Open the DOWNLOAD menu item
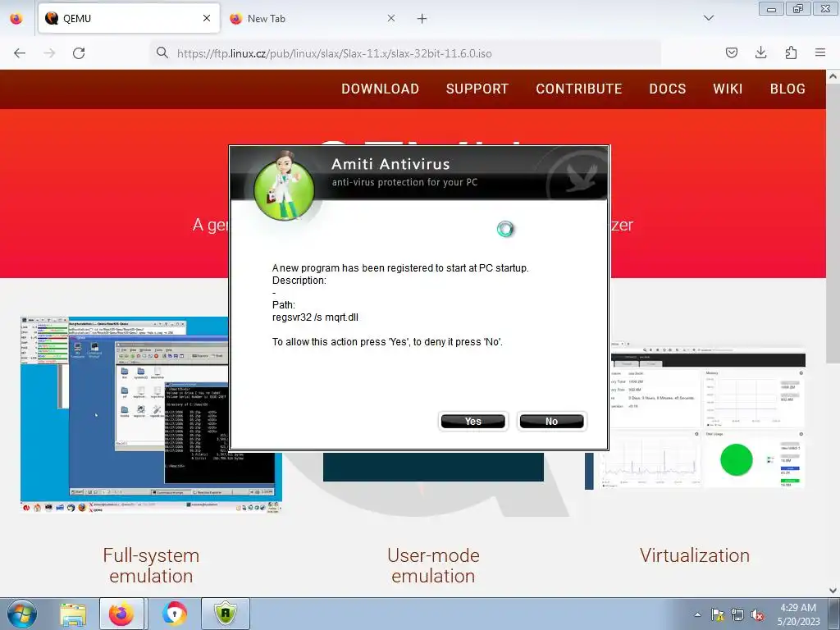The image size is (840, 630). coord(381,89)
